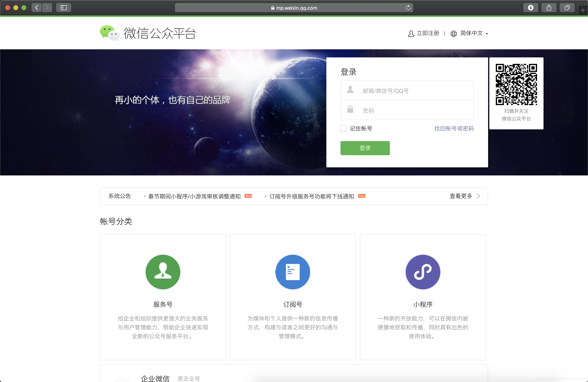Click the share icon in browser toolbar

549,7
